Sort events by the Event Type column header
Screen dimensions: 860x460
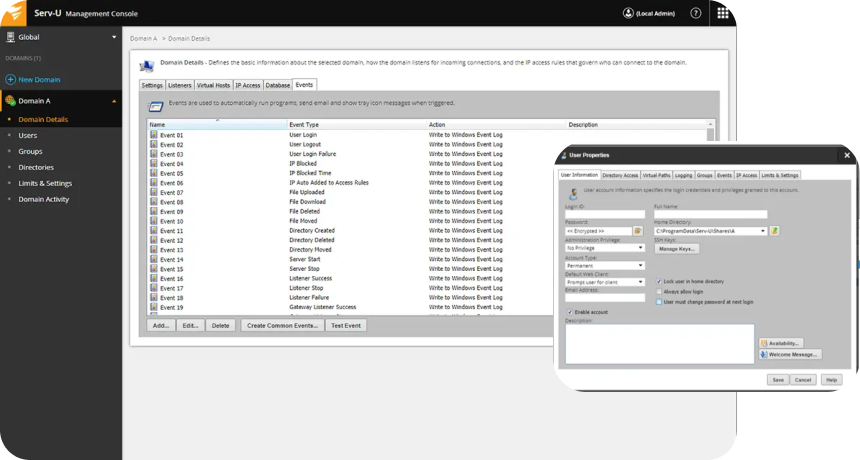357,124
